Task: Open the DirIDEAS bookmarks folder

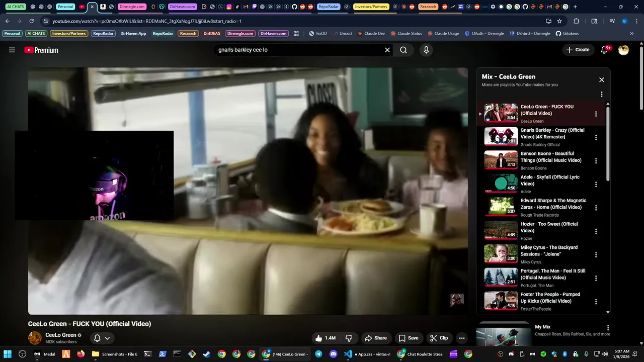Action: click(x=211, y=33)
